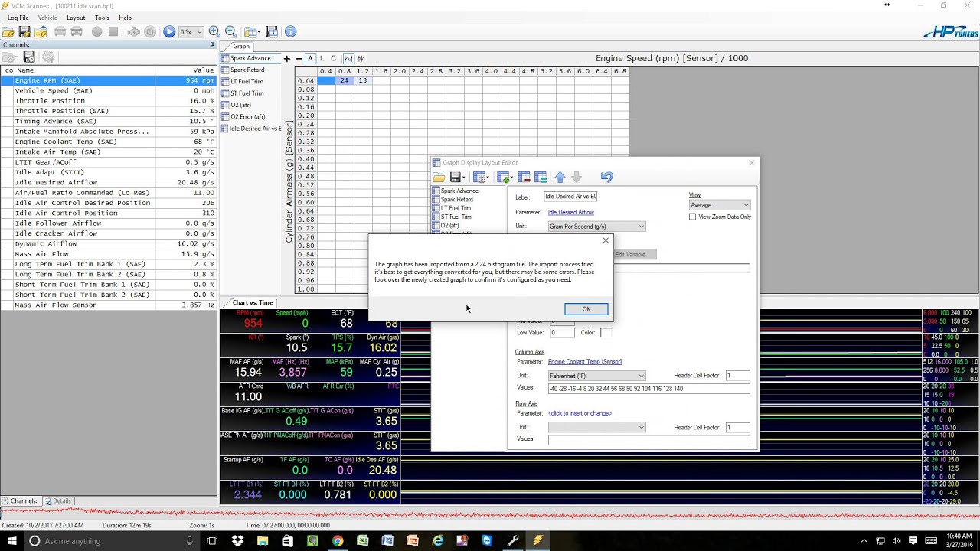The height and width of the screenshot is (551, 980).
Task: Select O2 Error (afr) in graph list
Action: click(x=247, y=116)
